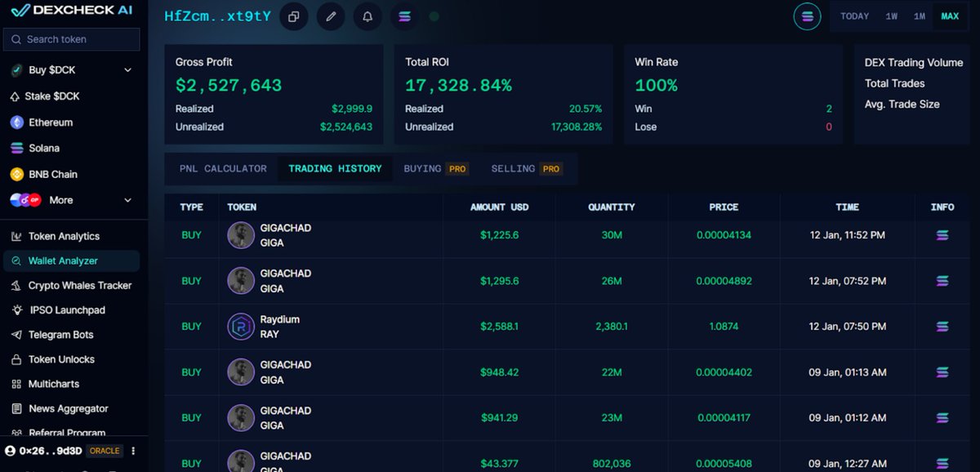Expand the Buy $DCK dropdown
Image resolution: width=980 pixels, height=472 pixels.
click(127, 70)
